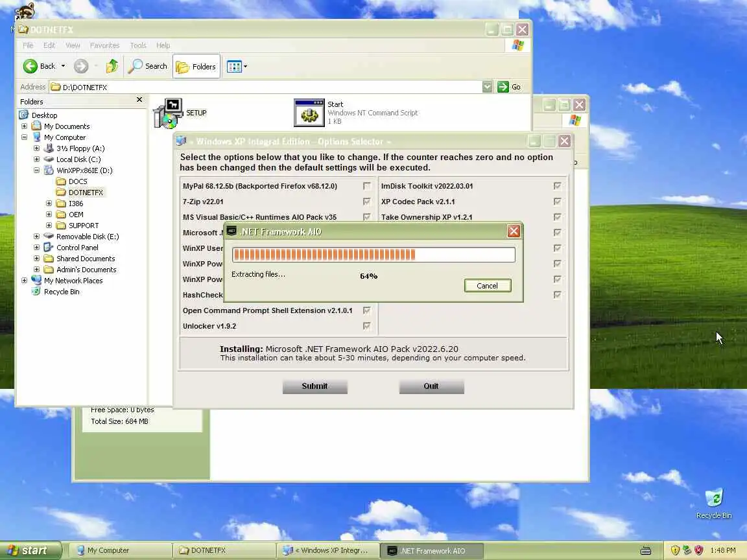Toggle Take Ownership XP checkbox
This screenshot has width=747, height=560.
[x=558, y=217]
